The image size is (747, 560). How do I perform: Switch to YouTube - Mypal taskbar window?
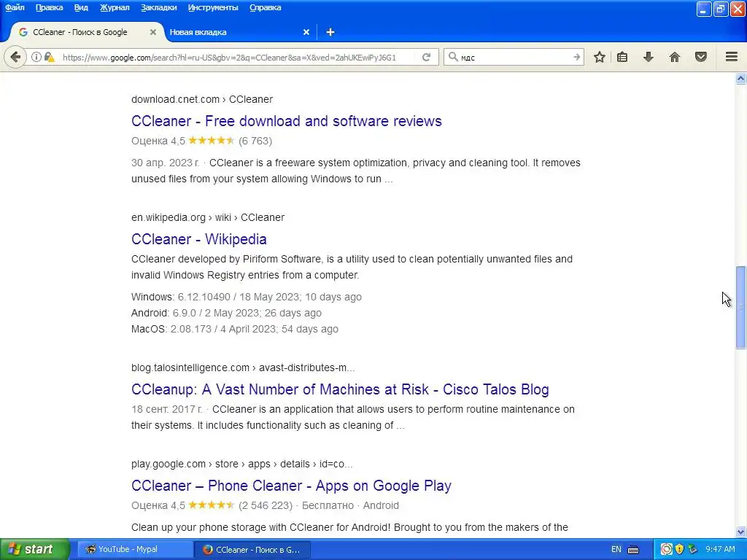135,549
